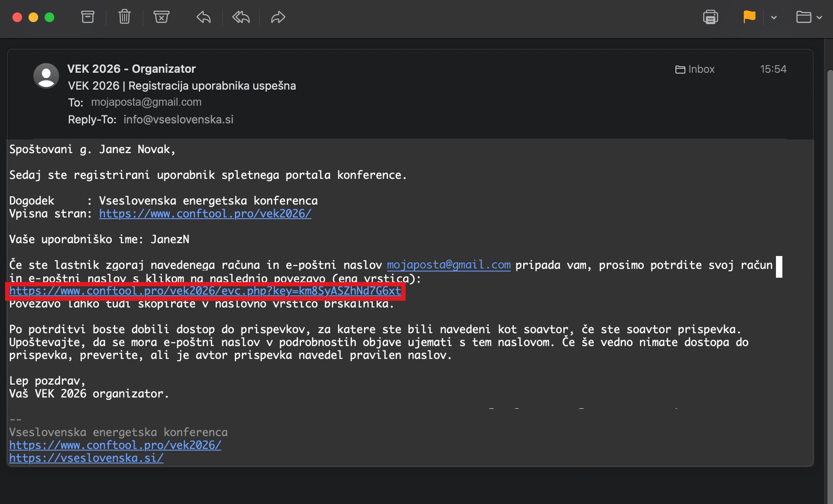Open the vseslovenska.si footer link
833x504 pixels.
[86, 458]
